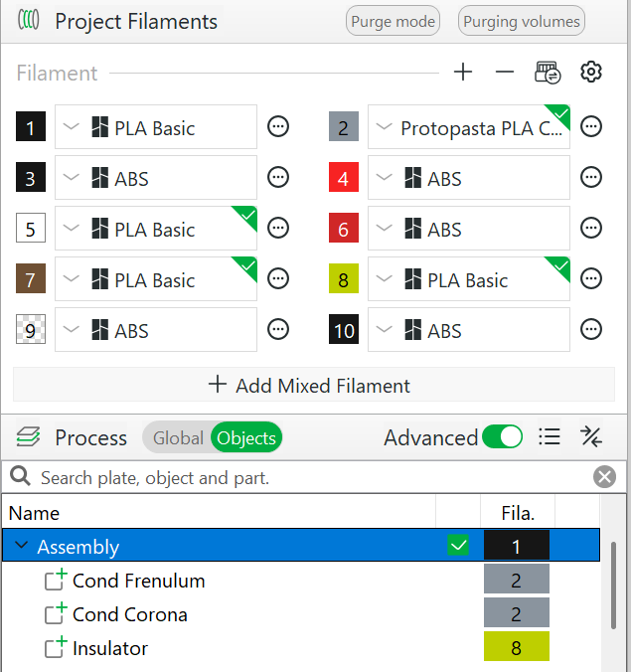
Task: Click the Purge mode button
Action: pyautogui.click(x=393, y=21)
